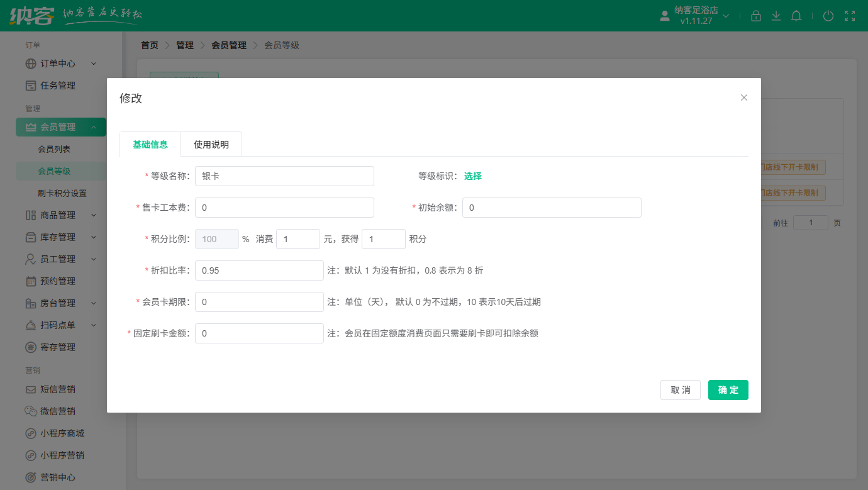
Task: Close the 修改 dialog with X
Action: coord(744,97)
